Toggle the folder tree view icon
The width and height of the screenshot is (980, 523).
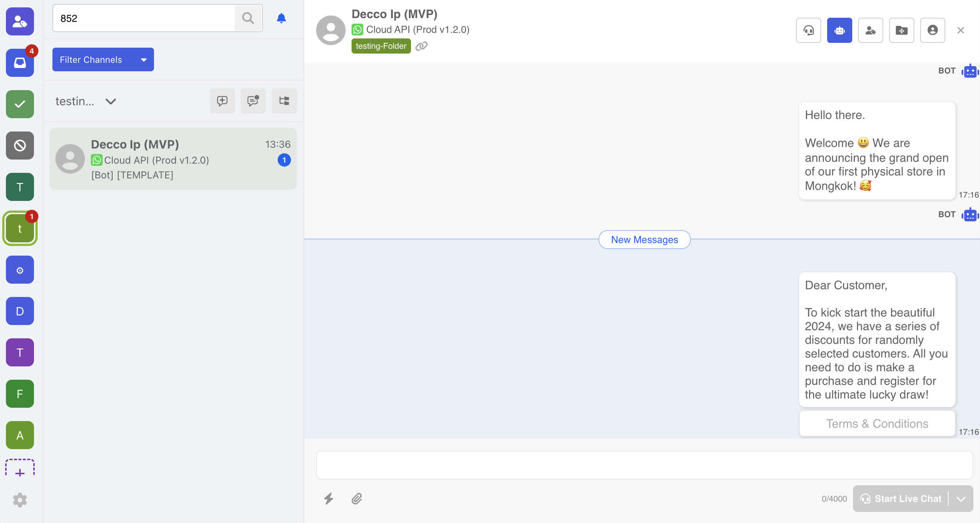(284, 101)
